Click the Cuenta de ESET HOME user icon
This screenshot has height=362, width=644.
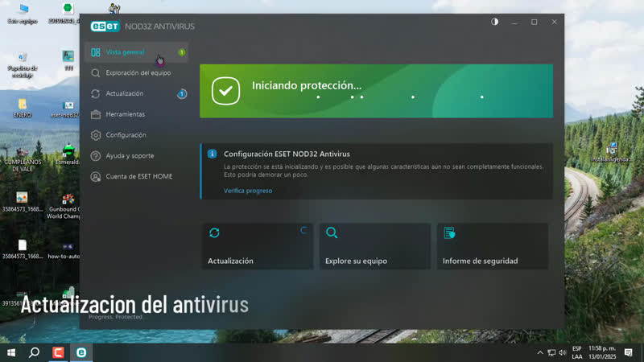coord(96,176)
